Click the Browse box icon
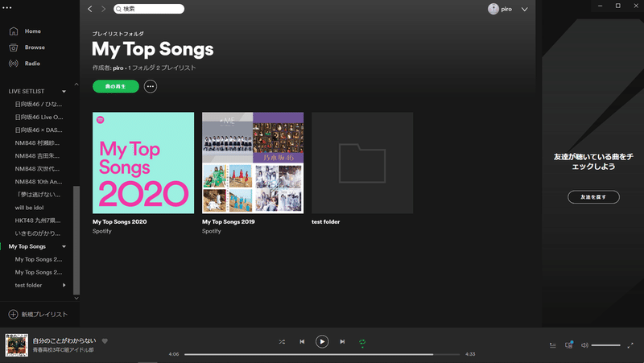The width and height of the screenshot is (644, 363). coord(14,47)
